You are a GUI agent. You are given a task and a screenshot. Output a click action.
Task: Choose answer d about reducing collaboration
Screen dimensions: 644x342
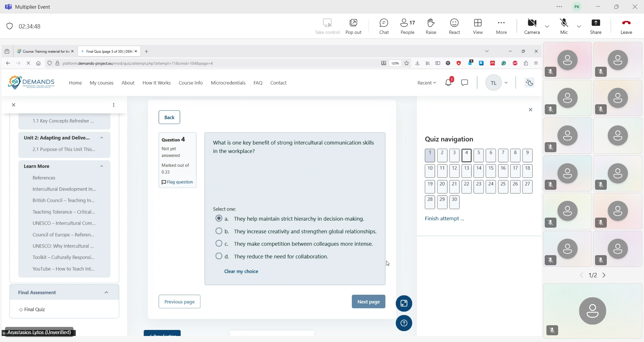point(219,256)
